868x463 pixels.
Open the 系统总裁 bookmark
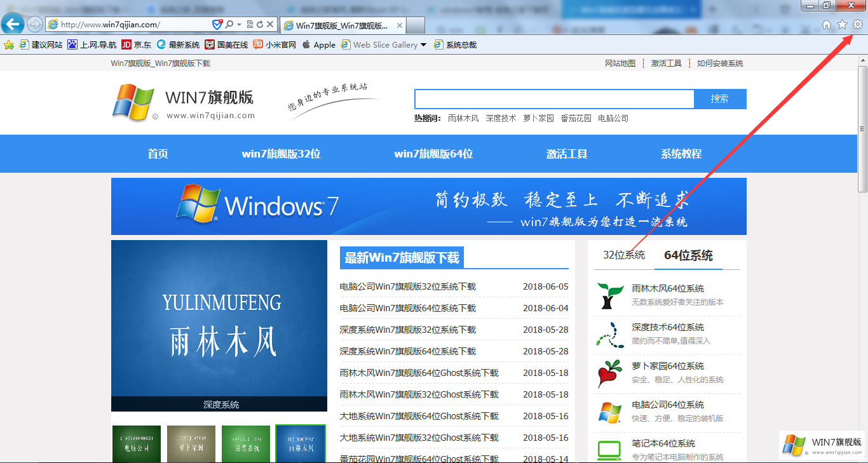click(x=455, y=44)
